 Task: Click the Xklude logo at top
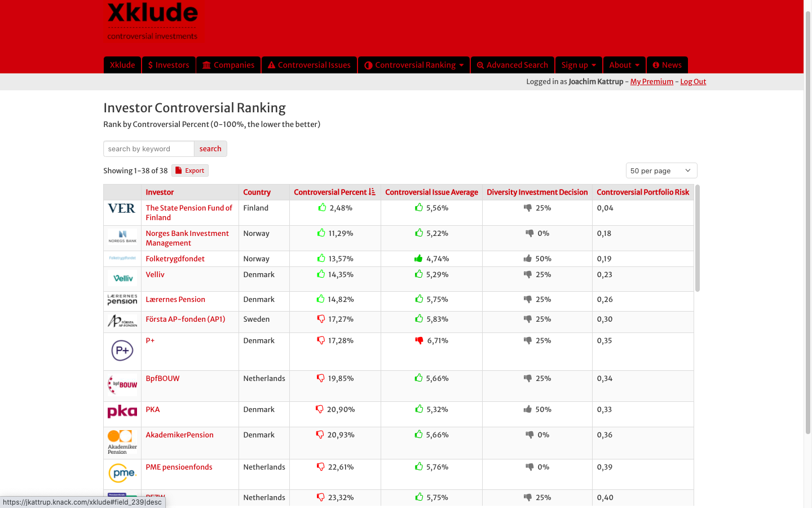click(x=152, y=21)
